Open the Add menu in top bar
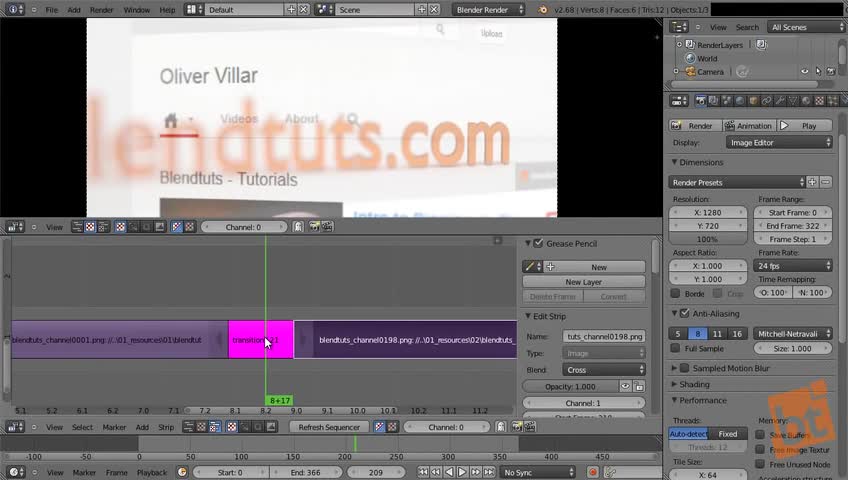848x480 pixels. (74, 10)
